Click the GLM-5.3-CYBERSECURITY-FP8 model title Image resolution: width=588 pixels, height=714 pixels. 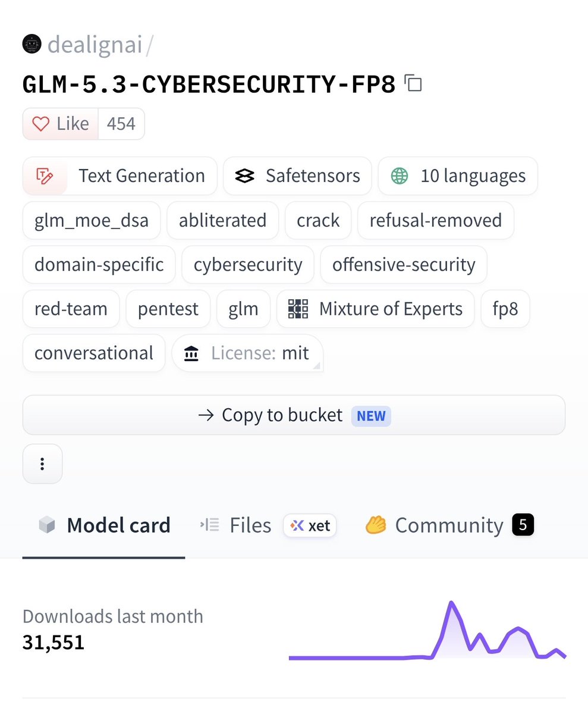(209, 84)
